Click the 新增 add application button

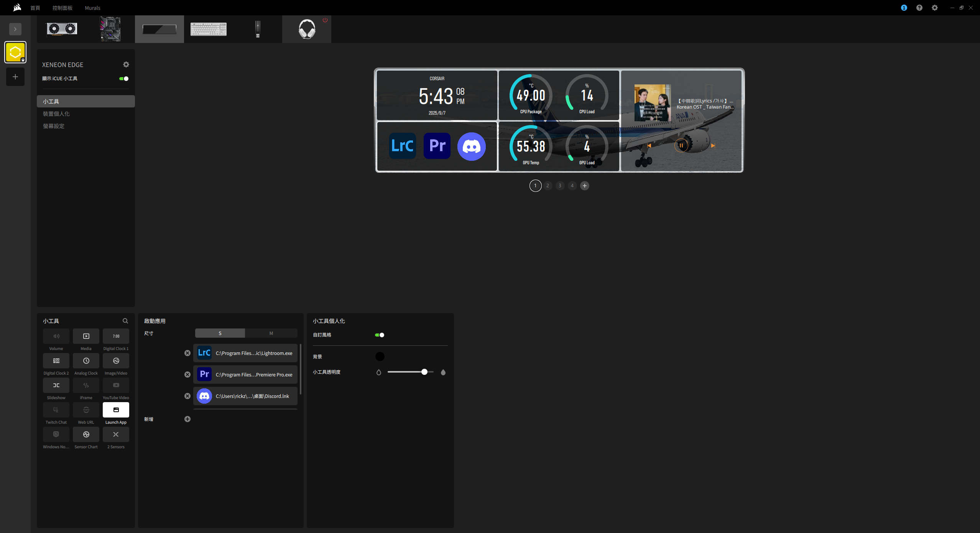tap(187, 419)
